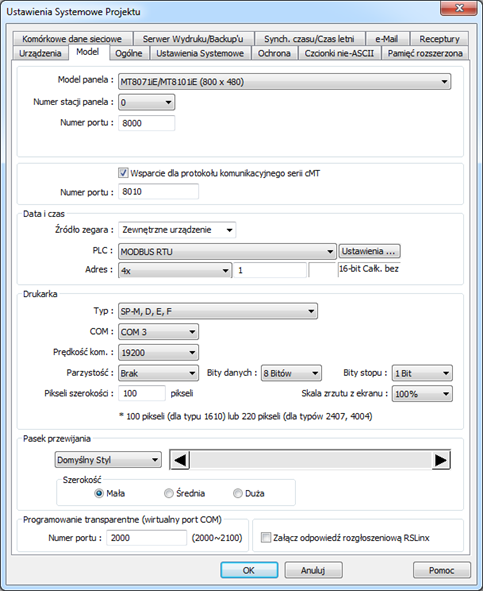Screen dimensions: 483x591
Task: Click the Pikseli szerokości field
Action: [x=142, y=393]
